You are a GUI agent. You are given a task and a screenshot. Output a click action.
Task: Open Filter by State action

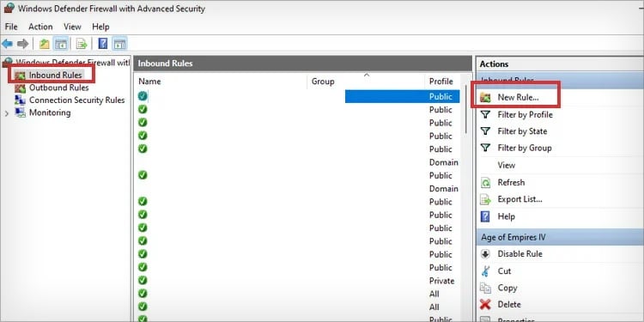pyautogui.click(x=522, y=131)
